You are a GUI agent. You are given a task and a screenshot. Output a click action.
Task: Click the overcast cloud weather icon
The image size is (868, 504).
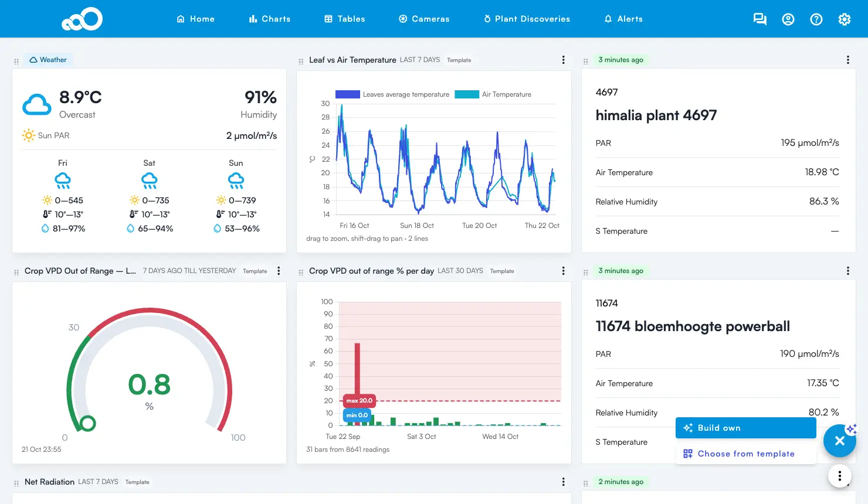pyautogui.click(x=37, y=105)
